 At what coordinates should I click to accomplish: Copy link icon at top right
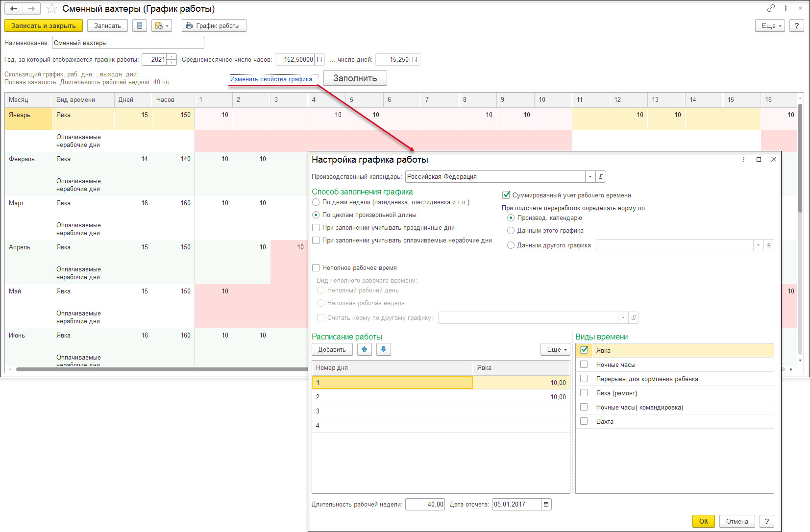click(771, 8)
